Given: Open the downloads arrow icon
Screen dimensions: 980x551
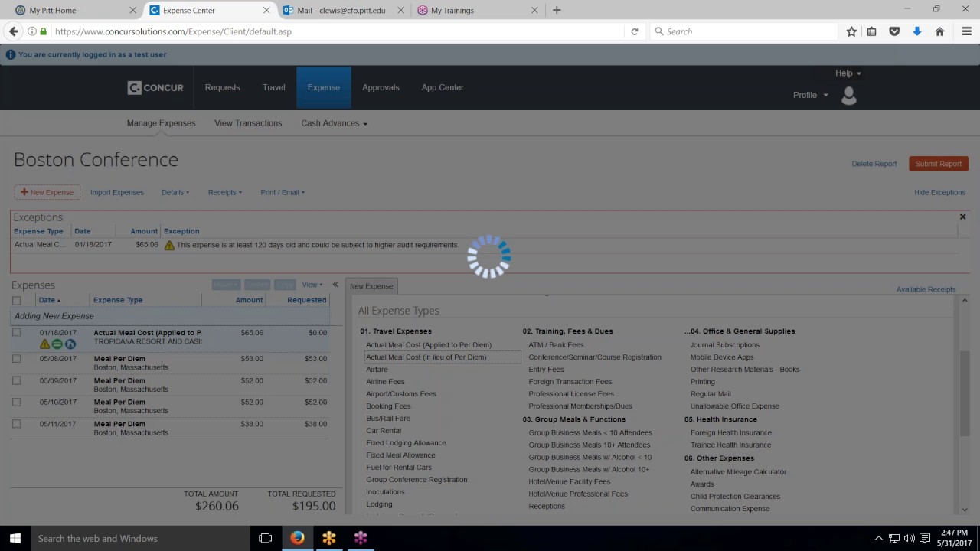Looking at the screenshot, I should pyautogui.click(x=917, y=31).
